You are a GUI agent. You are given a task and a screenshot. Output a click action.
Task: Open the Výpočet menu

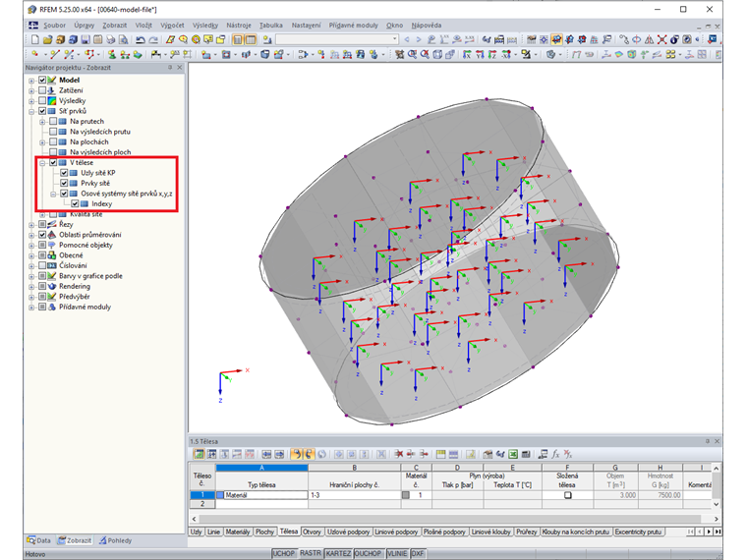tap(172, 26)
